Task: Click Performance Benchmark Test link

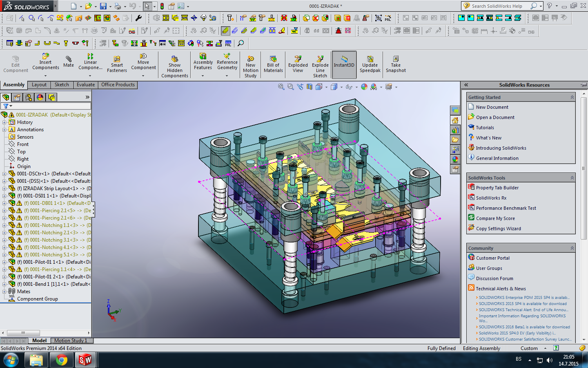Action: pos(506,208)
